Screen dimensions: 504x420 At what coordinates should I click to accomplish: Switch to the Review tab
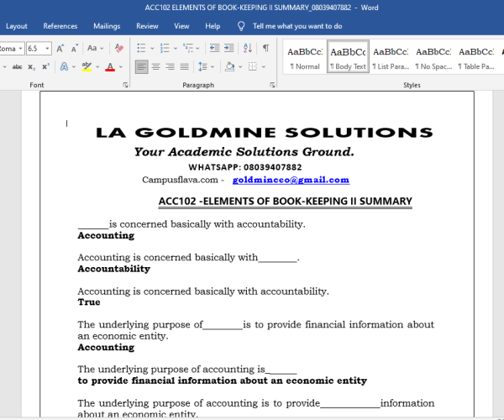[x=147, y=26]
